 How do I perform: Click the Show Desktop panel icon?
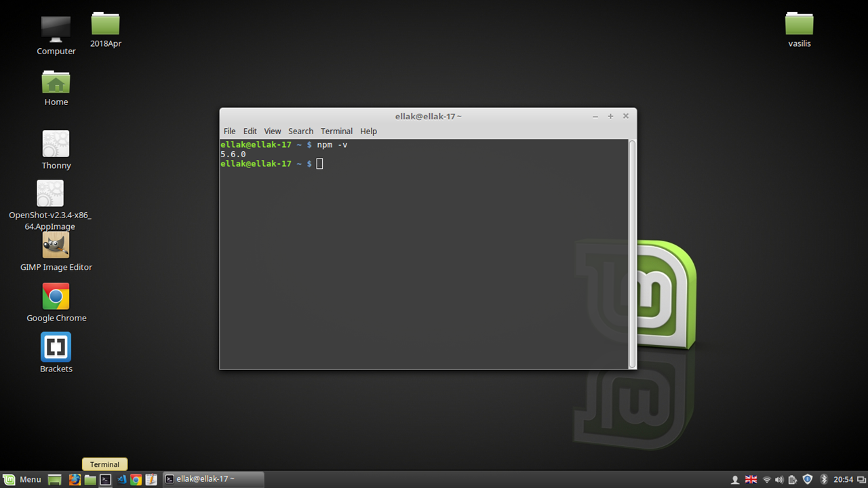[x=55, y=479]
